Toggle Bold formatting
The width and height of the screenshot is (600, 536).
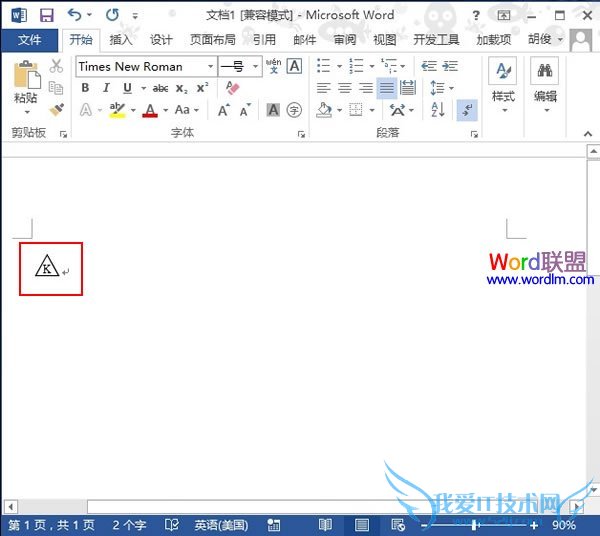tap(85, 88)
